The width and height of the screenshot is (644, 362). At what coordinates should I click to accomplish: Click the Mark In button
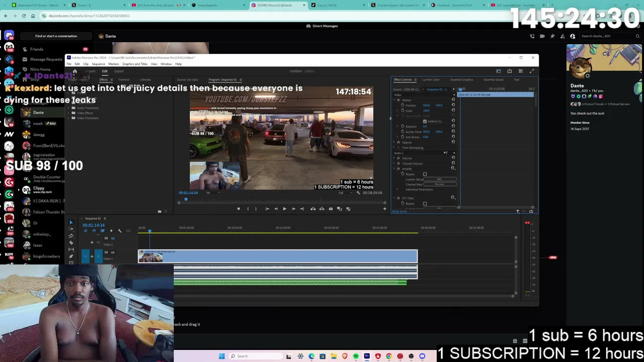[x=248, y=209]
